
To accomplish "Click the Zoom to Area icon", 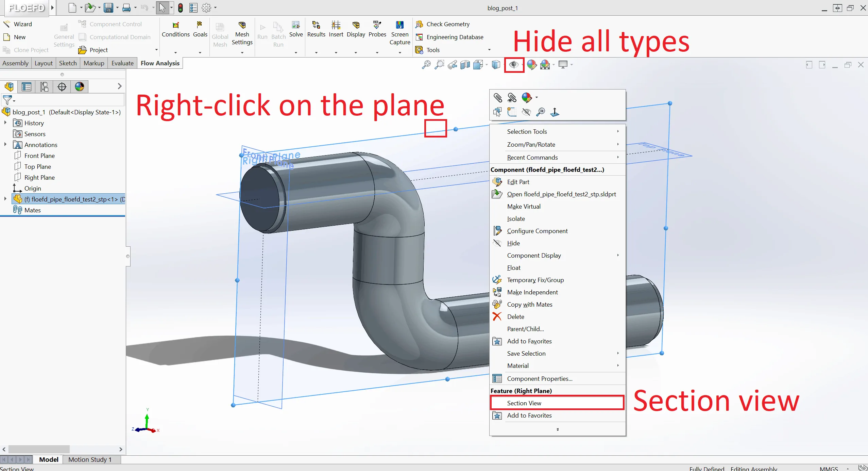I will (439, 65).
